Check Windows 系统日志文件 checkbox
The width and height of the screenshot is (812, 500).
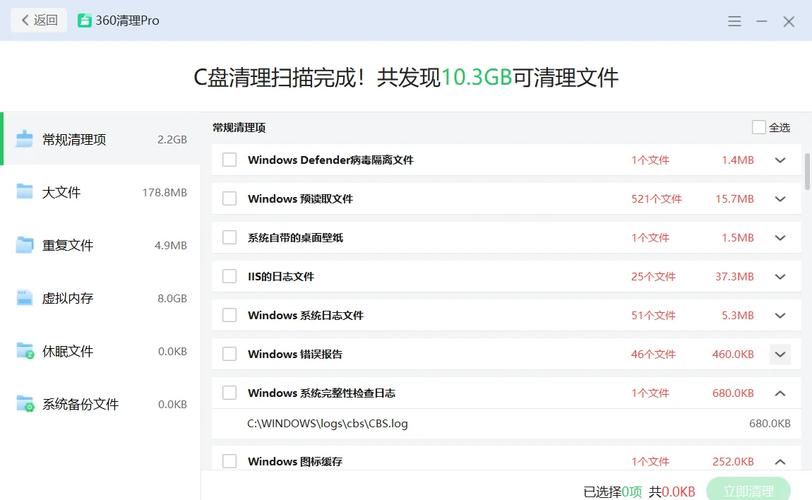pyautogui.click(x=229, y=315)
